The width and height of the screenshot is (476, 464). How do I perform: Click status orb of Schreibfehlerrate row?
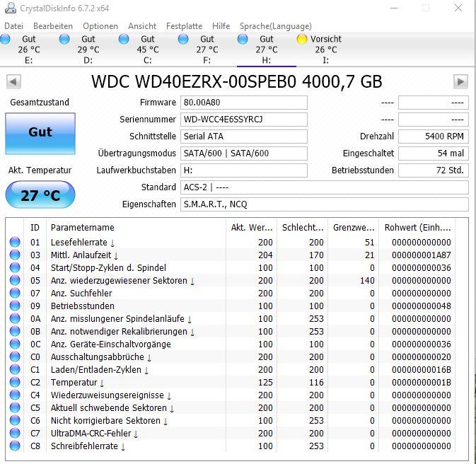point(15,446)
